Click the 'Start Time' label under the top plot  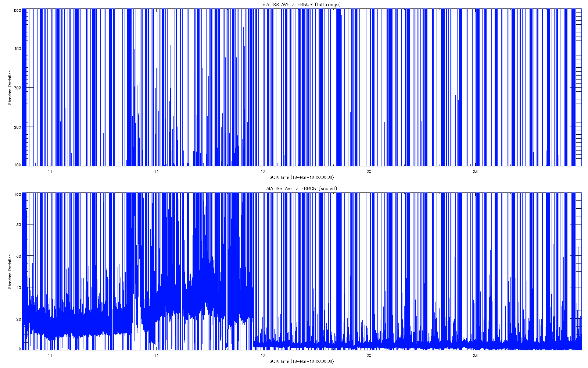[x=301, y=177]
